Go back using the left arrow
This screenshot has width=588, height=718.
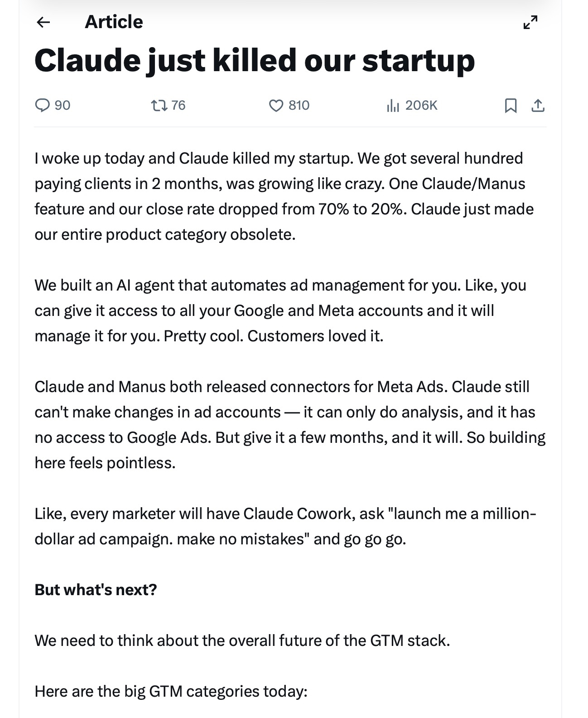point(43,22)
